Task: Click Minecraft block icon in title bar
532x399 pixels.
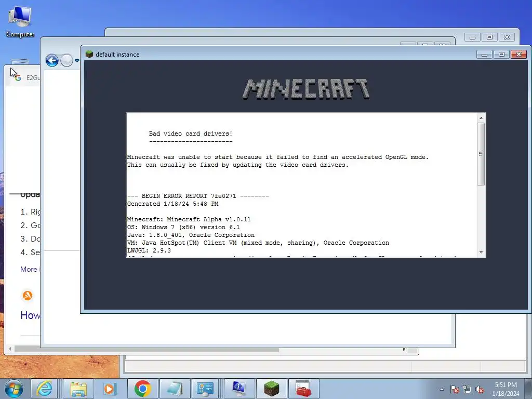Action: point(89,54)
